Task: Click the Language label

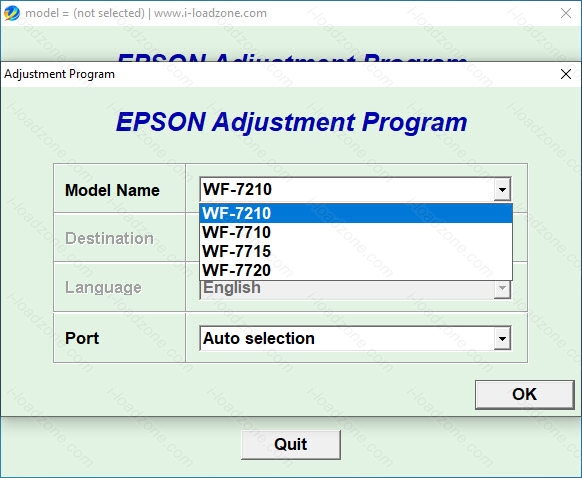Action: pyautogui.click(x=103, y=288)
